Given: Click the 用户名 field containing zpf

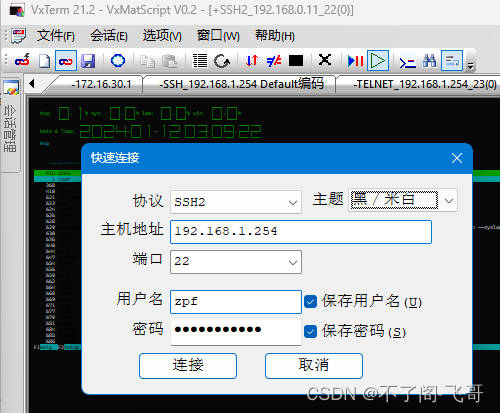Looking at the screenshot, I should point(236,302).
